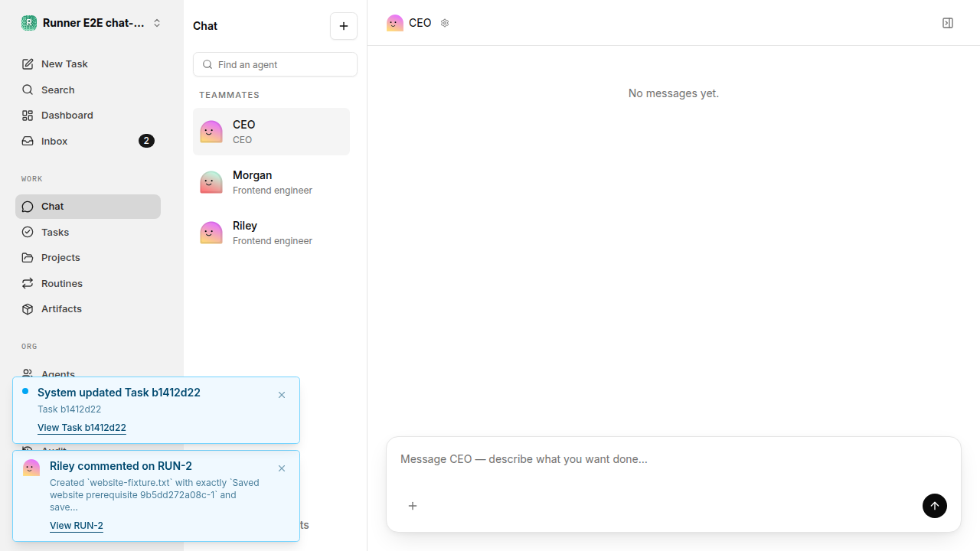Image resolution: width=980 pixels, height=551 pixels.
Task: Click the Inbox unread badge showing 2
Action: click(x=146, y=141)
